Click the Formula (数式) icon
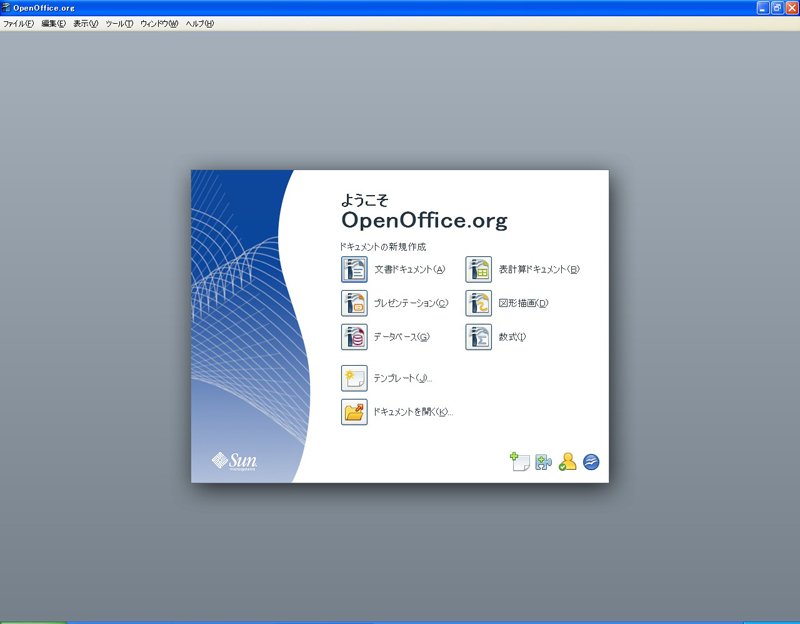 point(479,337)
